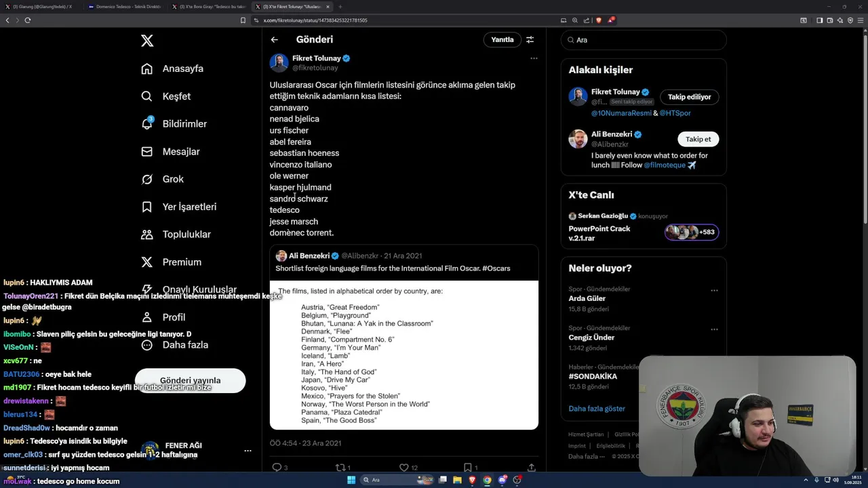The height and width of the screenshot is (488, 868).
Task: Open the @fikretolunay handle on the post
Action: [x=315, y=68]
